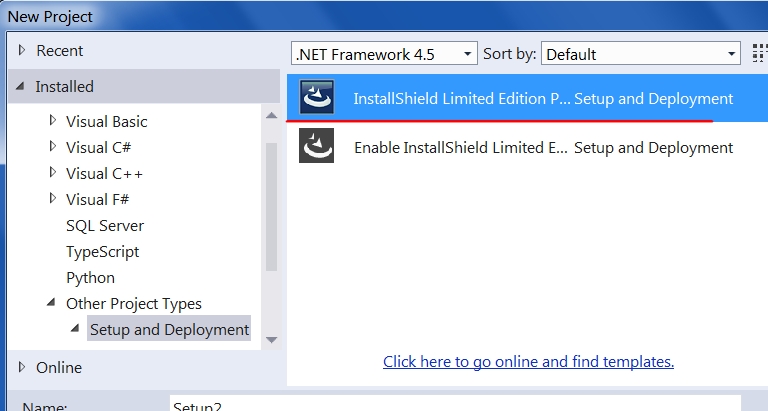Expand the Visual C++ node
The height and width of the screenshot is (411, 768).
coord(53,172)
